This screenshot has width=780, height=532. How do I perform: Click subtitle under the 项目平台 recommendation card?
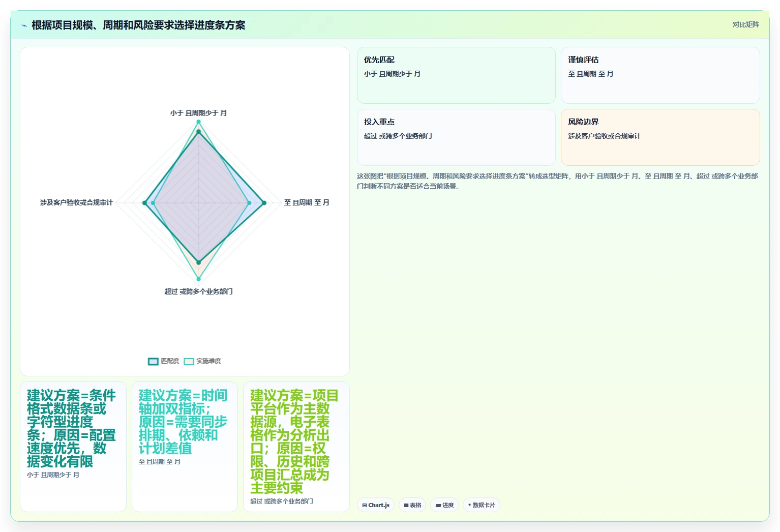282,501
